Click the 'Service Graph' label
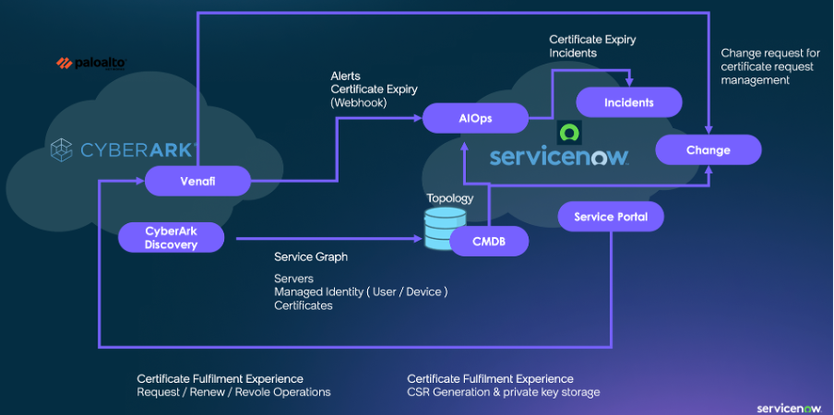834x415 pixels. pyautogui.click(x=311, y=257)
